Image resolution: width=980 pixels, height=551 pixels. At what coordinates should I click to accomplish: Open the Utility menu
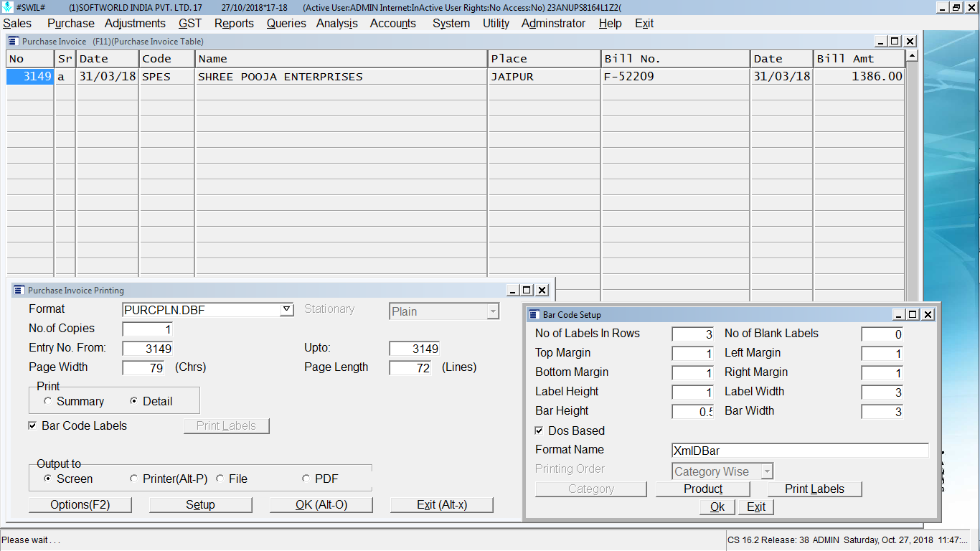496,23
